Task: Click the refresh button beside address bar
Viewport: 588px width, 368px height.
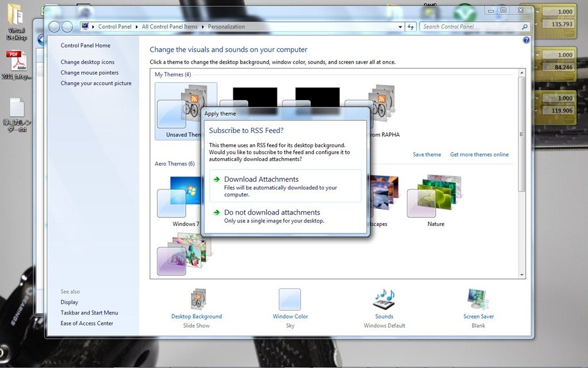Action: [411, 26]
